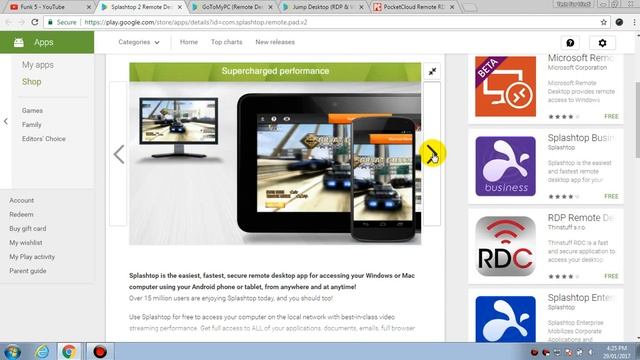Click Microsoft Corporation developer name
This screenshot has width=640, height=360.
pyautogui.click(x=577, y=68)
